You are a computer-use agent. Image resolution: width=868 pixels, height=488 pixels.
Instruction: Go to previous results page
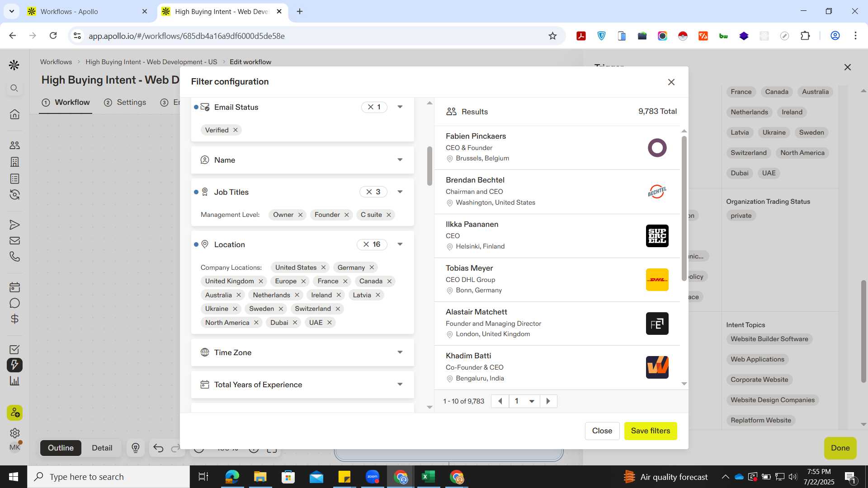pos(500,401)
